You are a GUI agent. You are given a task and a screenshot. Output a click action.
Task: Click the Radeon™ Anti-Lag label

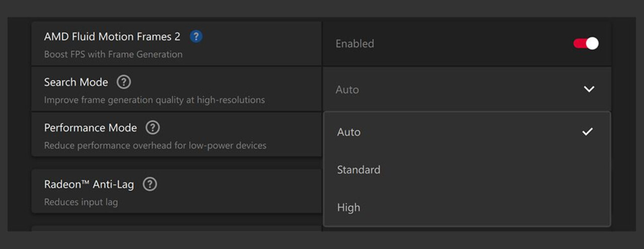(x=89, y=185)
